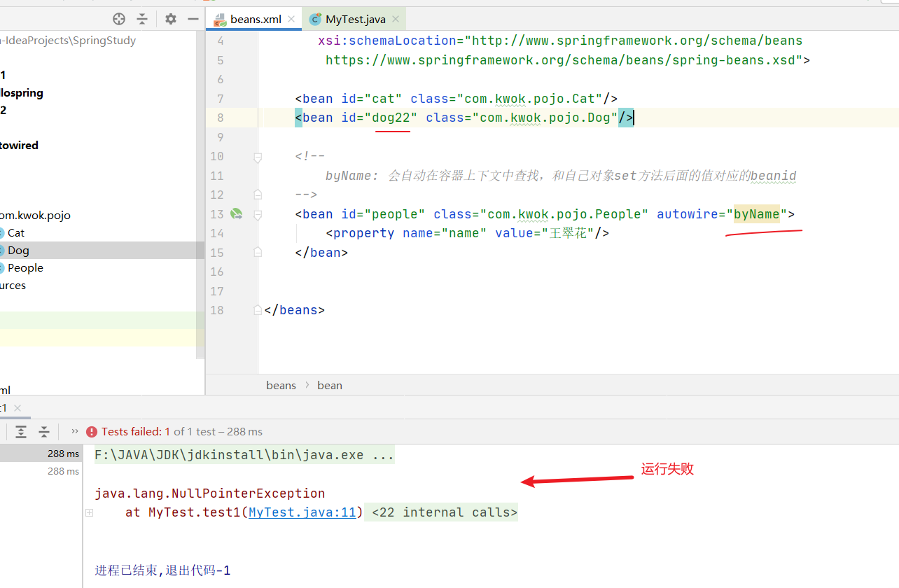Image resolution: width=899 pixels, height=588 pixels.
Task: Select first 288 ms test result row
Action: point(41,454)
